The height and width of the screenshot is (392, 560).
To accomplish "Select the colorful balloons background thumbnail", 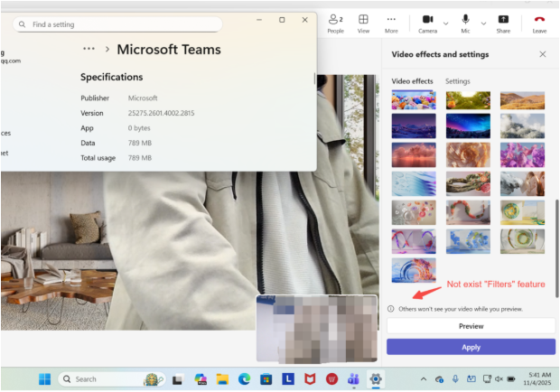I will pyautogui.click(x=414, y=99).
